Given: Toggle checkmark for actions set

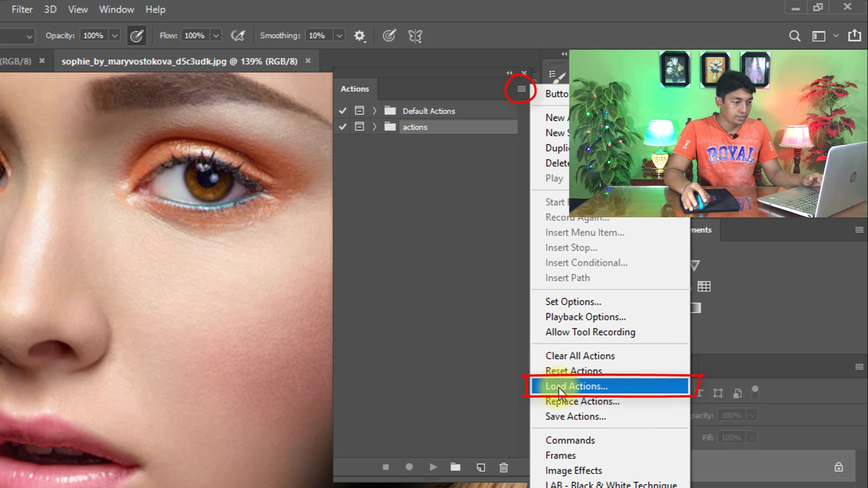Looking at the screenshot, I should point(343,127).
